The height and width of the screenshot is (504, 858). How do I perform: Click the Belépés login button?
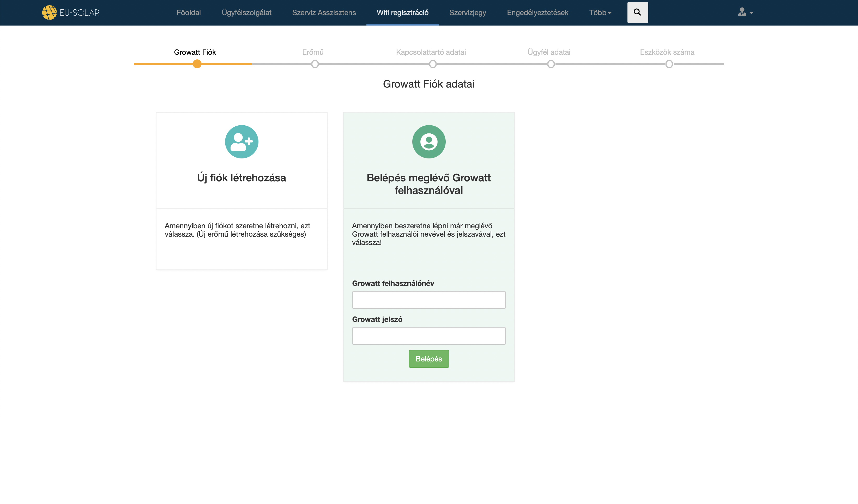pyautogui.click(x=429, y=359)
